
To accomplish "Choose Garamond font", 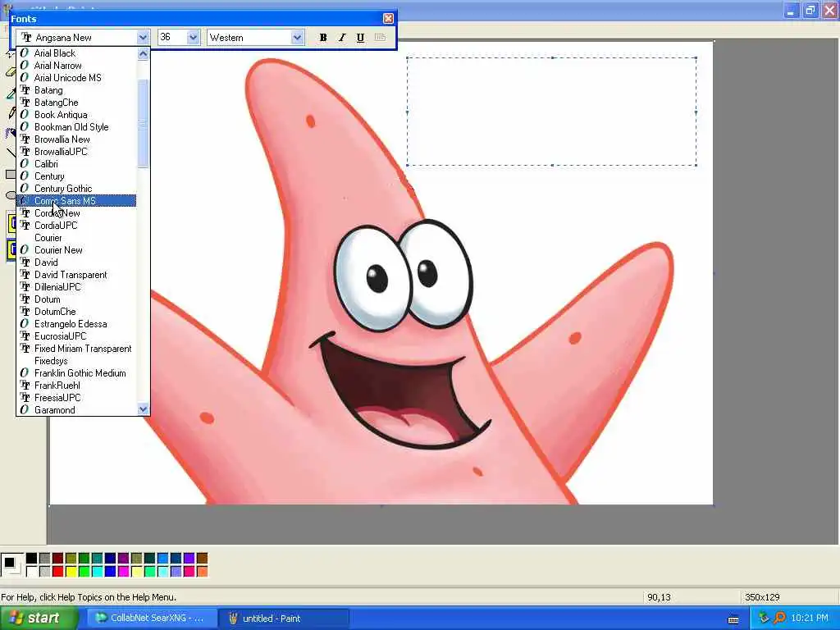I will point(76,410).
